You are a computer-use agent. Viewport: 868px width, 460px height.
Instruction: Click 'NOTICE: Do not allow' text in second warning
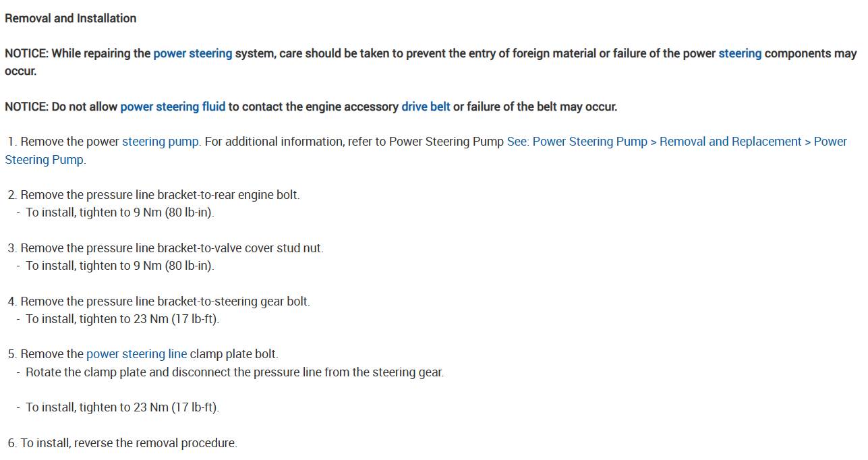[x=62, y=107]
